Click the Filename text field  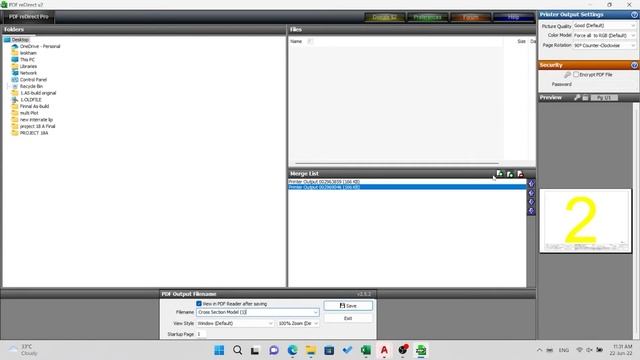(x=254, y=312)
